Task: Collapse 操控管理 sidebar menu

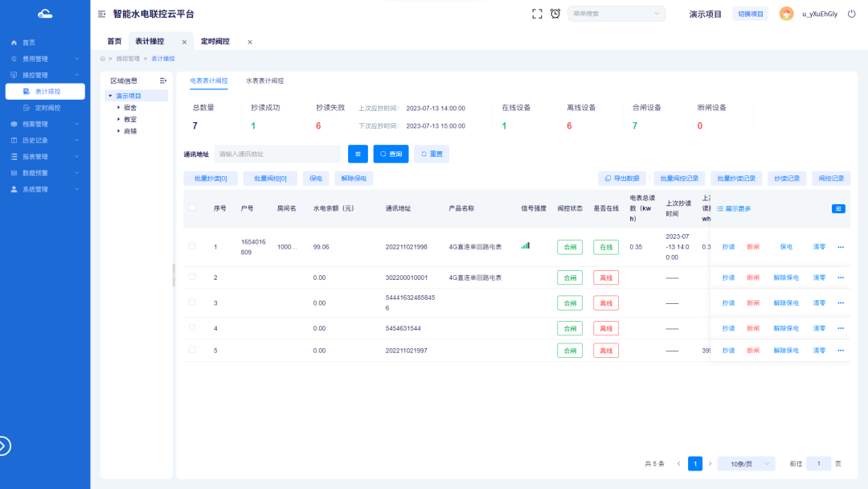Action: 45,75
